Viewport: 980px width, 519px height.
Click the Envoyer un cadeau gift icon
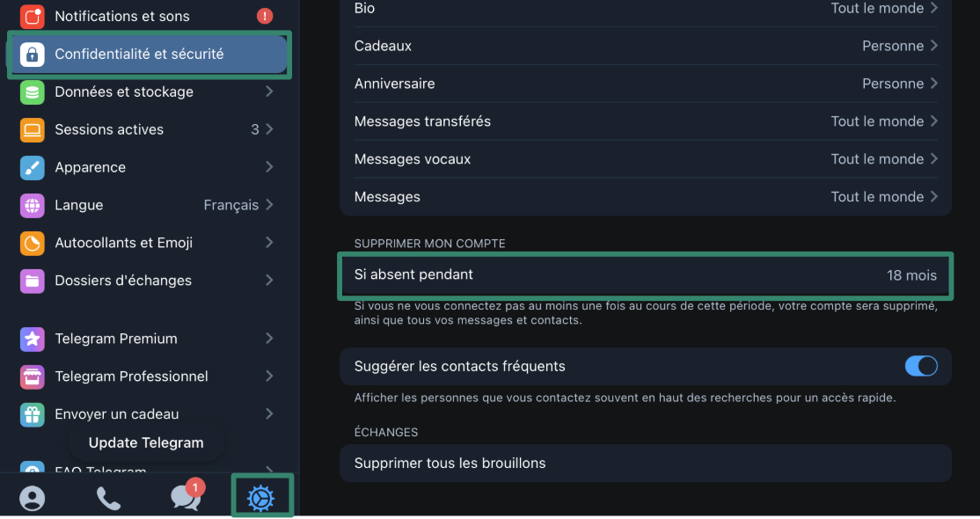(x=33, y=414)
